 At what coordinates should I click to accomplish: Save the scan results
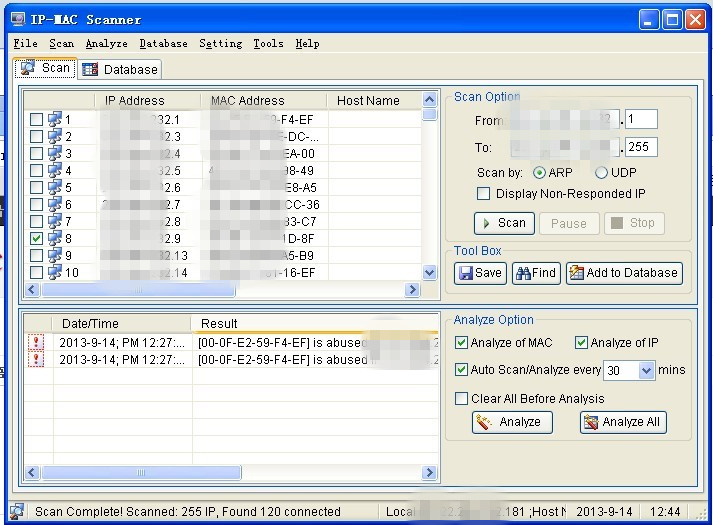pos(480,273)
